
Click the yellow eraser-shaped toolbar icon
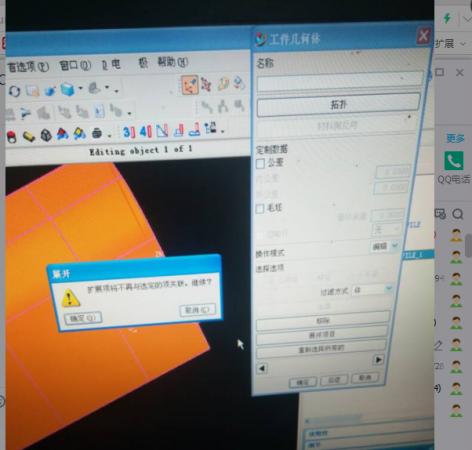(29, 136)
